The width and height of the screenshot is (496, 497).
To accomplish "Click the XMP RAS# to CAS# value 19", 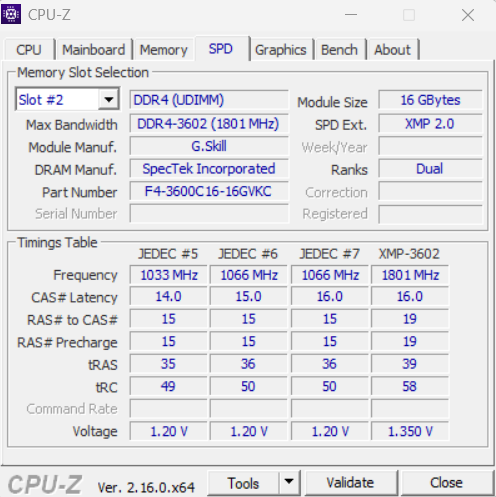I will pos(410,319).
